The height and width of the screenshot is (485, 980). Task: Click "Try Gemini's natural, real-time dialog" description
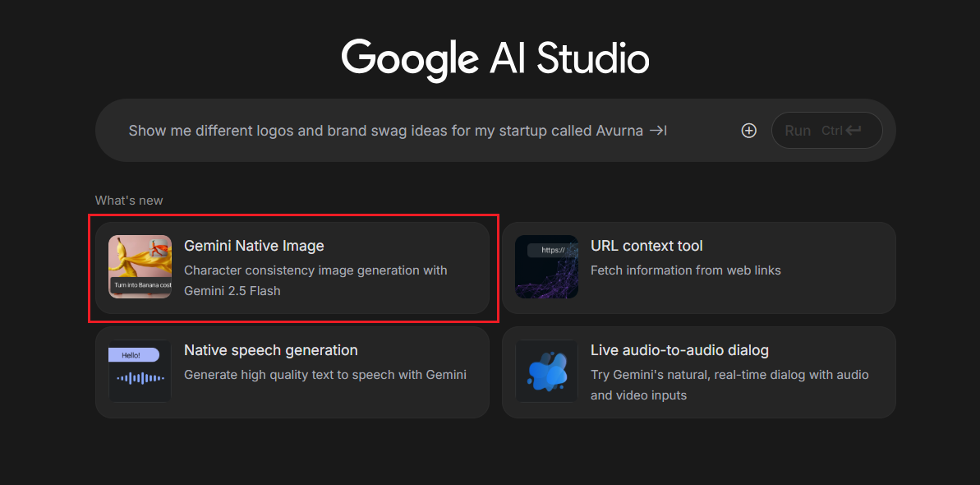point(729,385)
